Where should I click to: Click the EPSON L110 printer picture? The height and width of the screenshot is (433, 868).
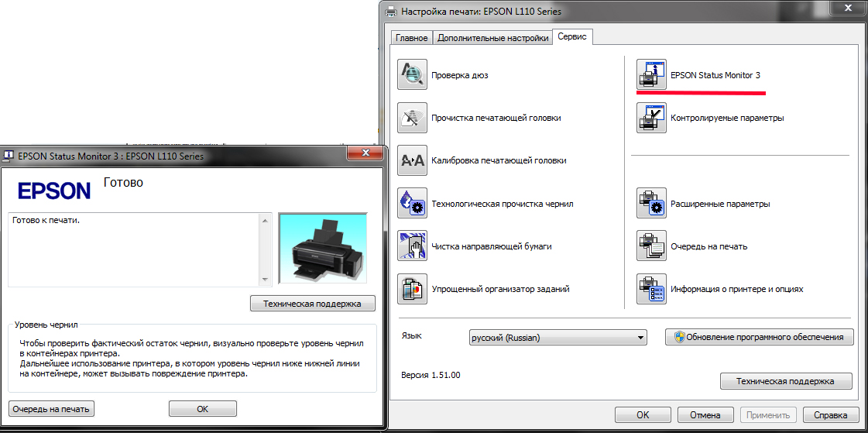tap(323, 249)
